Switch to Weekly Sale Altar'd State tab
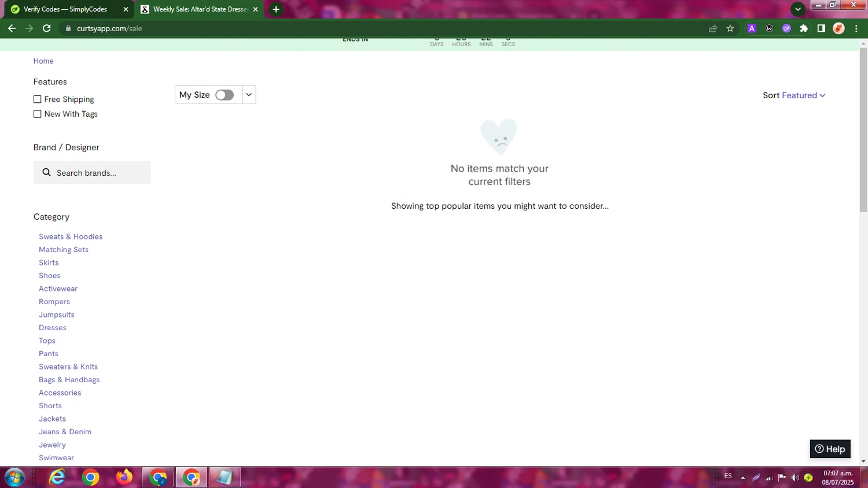This screenshot has width=868, height=488. [x=200, y=9]
